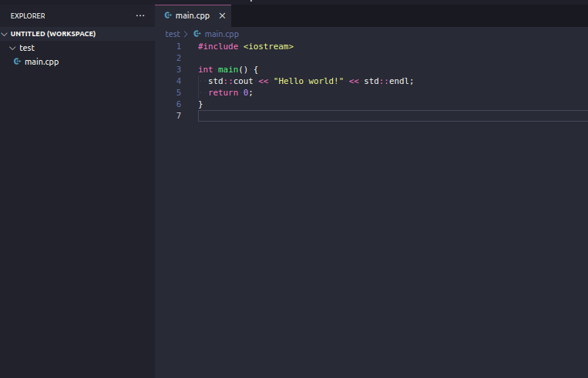588x378 pixels.
Task: Open the Explorer more actions menu
Action: coord(140,15)
